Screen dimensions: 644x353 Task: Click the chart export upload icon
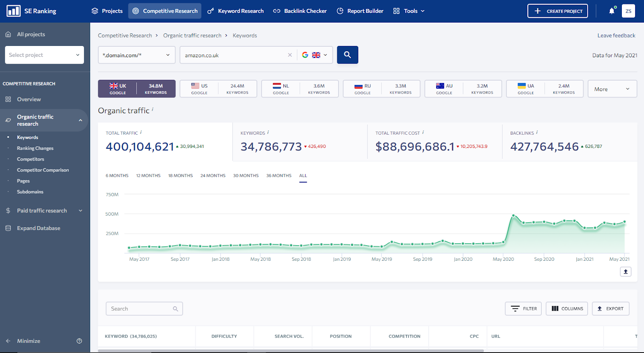625,272
